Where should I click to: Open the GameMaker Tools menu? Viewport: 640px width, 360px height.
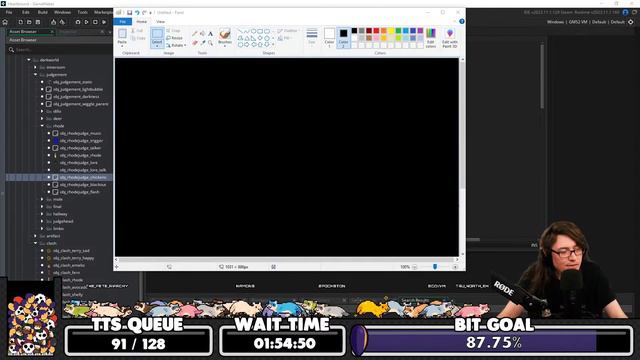point(82,12)
